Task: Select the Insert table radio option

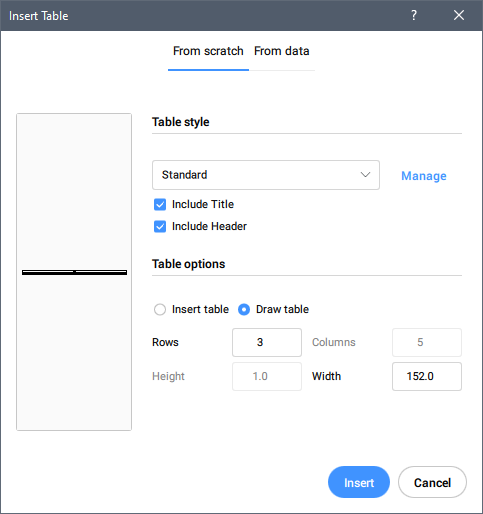Action: [x=160, y=309]
